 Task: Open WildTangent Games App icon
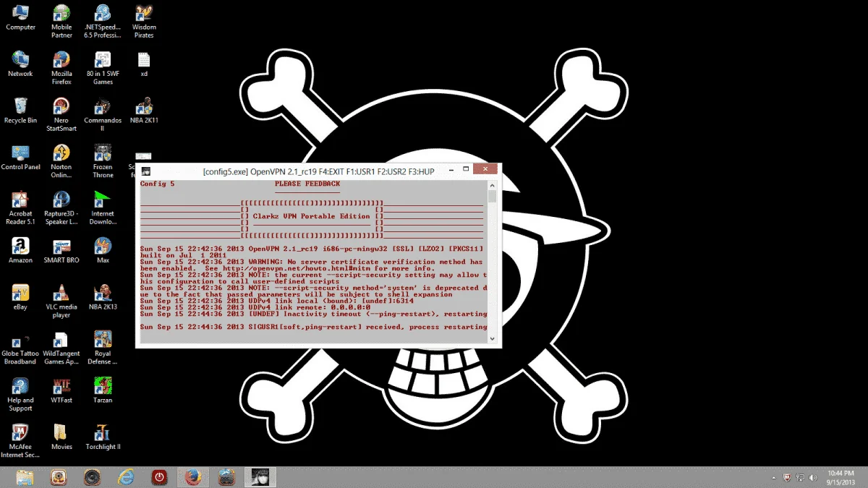point(61,347)
